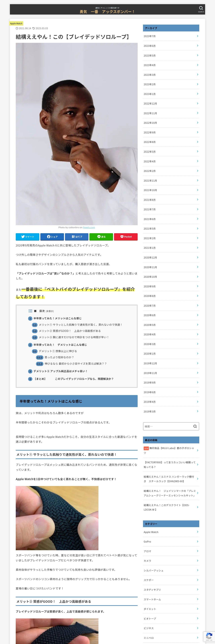Open the site title 勇気 一番 アックスボンバー！
The width and height of the screenshot is (215, 644).
point(107,12)
